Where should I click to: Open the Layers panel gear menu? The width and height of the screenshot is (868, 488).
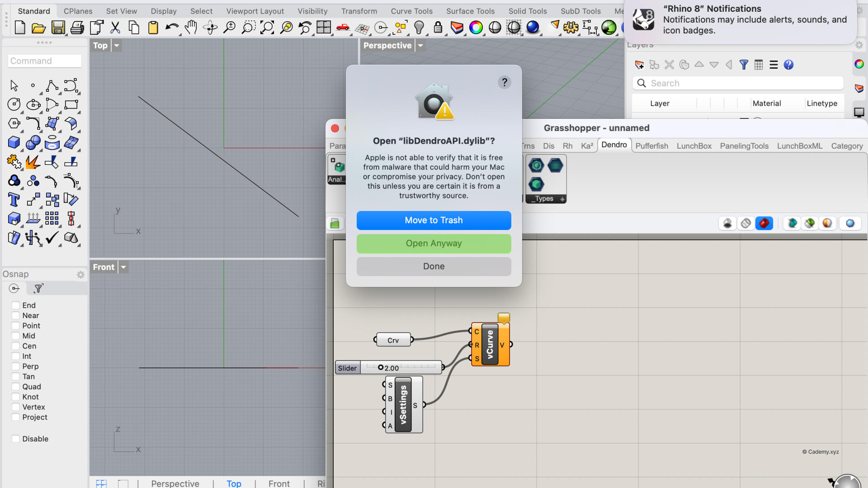pyautogui.click(x=859, y=45)
